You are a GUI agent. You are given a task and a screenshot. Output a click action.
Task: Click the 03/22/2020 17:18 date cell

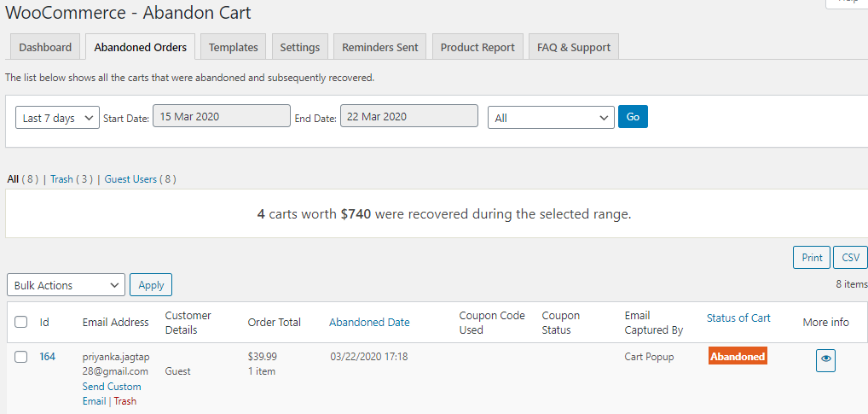pyautogui.click(x=369, y=356)
